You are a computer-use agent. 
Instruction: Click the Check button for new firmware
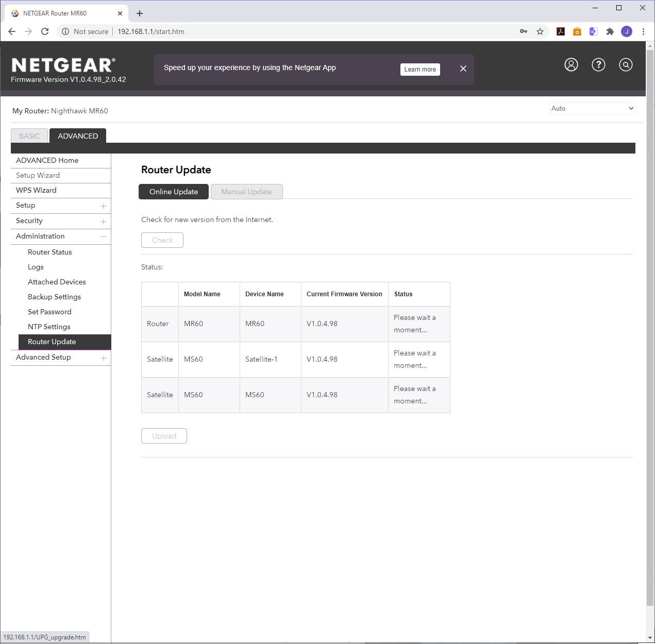[162, 240]
